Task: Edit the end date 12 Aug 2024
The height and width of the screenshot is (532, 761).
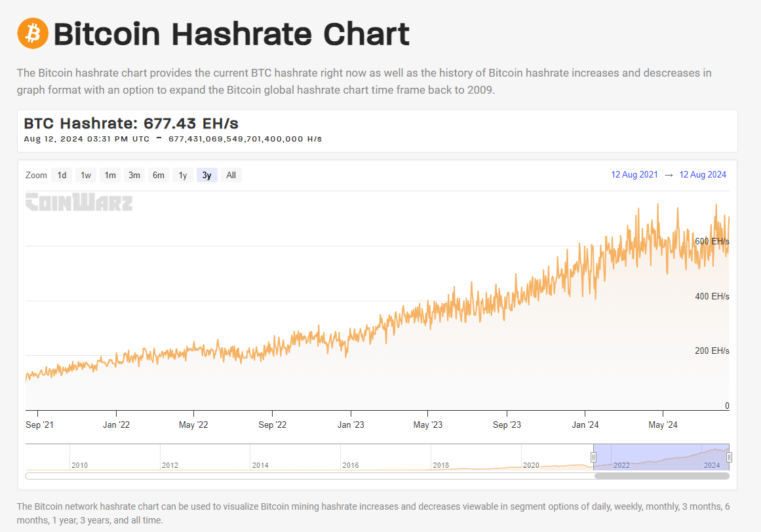Action: point(703,174)
